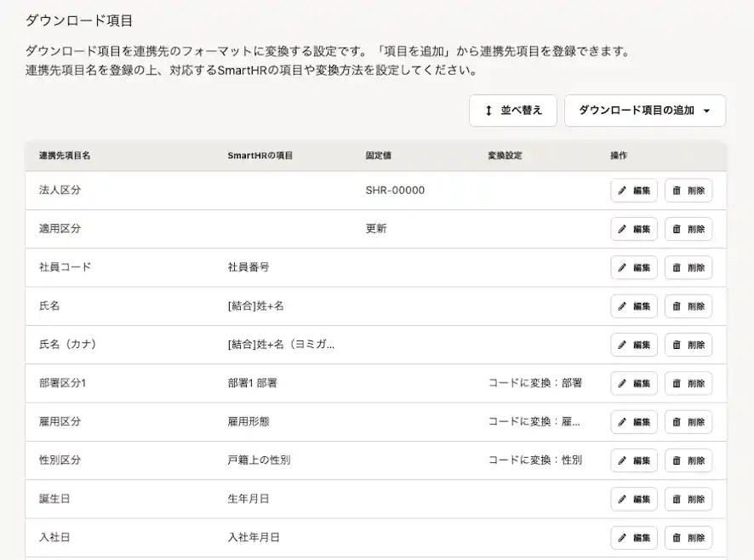Click the trash delete icon in the 適用区分 row

(675, 228)
